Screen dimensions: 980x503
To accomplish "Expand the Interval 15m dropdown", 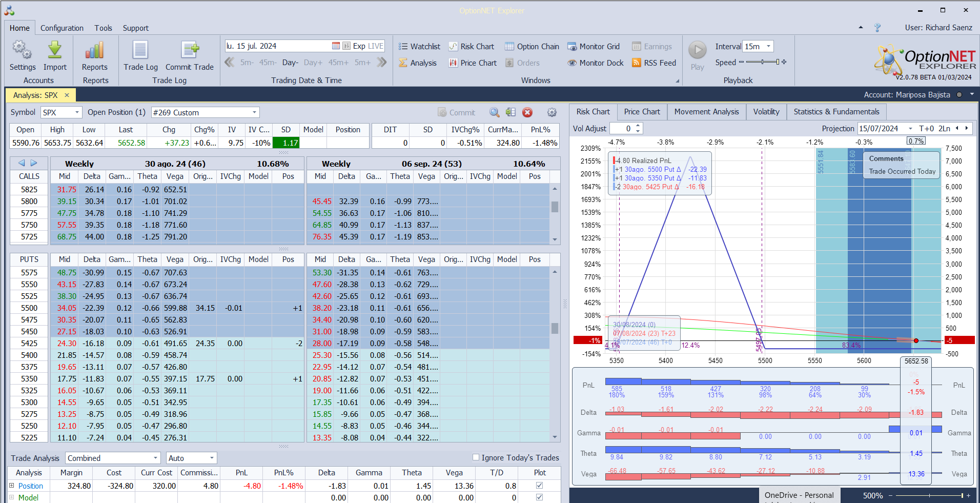I will tap(768, 46).
